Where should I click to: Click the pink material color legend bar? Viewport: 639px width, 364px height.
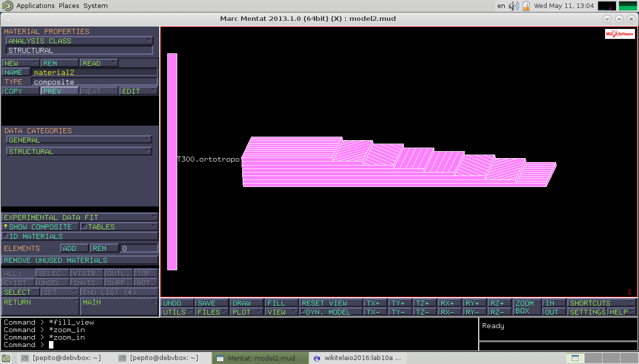[172, 162]
